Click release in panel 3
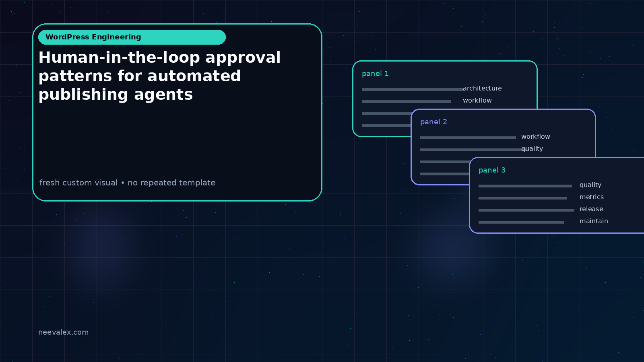644x362 pixels. pyautogui.click(x=591, y=209)
